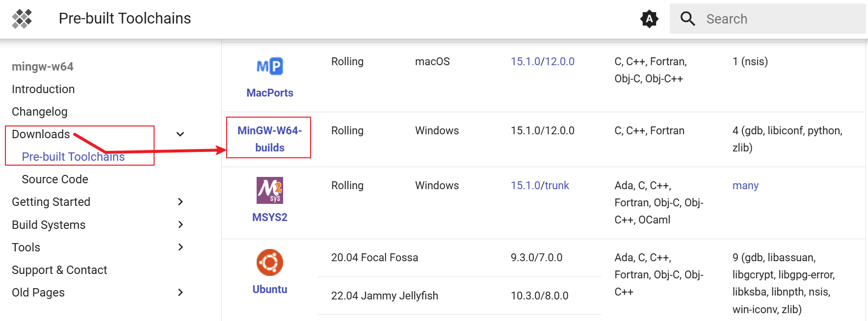868x321 pixels.
Task: Click the MacPorts logo icon
Action: coord(270,66)
